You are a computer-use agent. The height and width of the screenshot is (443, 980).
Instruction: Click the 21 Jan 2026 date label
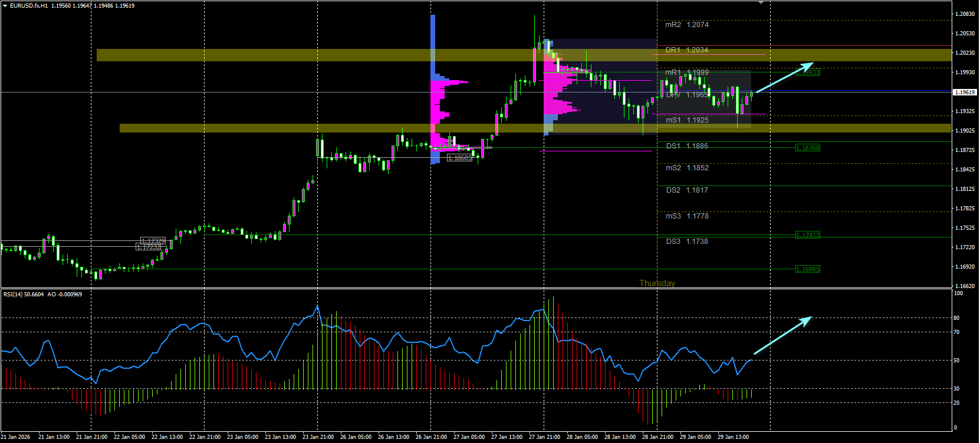point(16,437)
